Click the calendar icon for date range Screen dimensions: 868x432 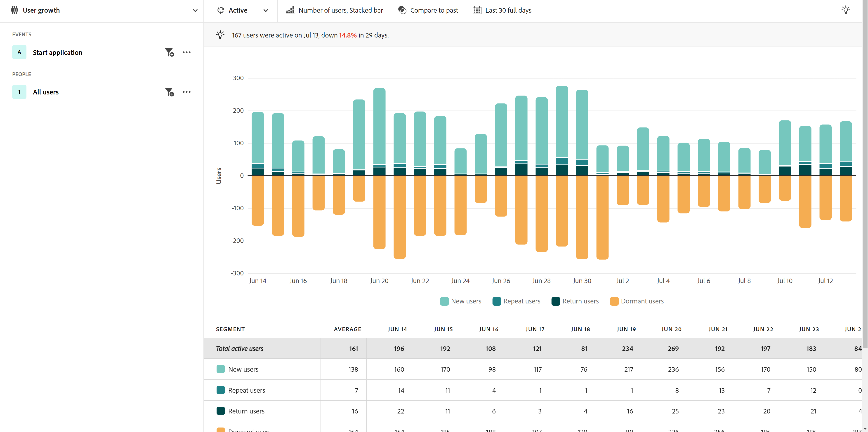pyautogui.click(x=477, y=10)
